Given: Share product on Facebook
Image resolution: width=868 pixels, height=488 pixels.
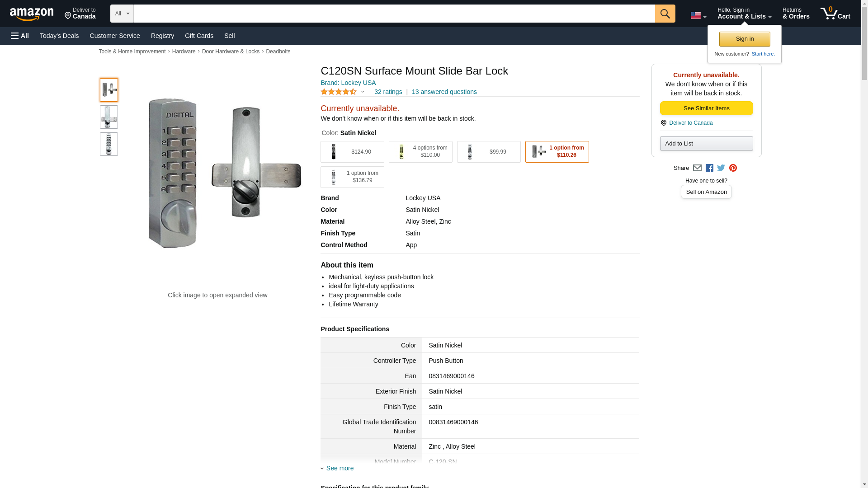Looking at the screenshot, I should (x=709, y=168).
